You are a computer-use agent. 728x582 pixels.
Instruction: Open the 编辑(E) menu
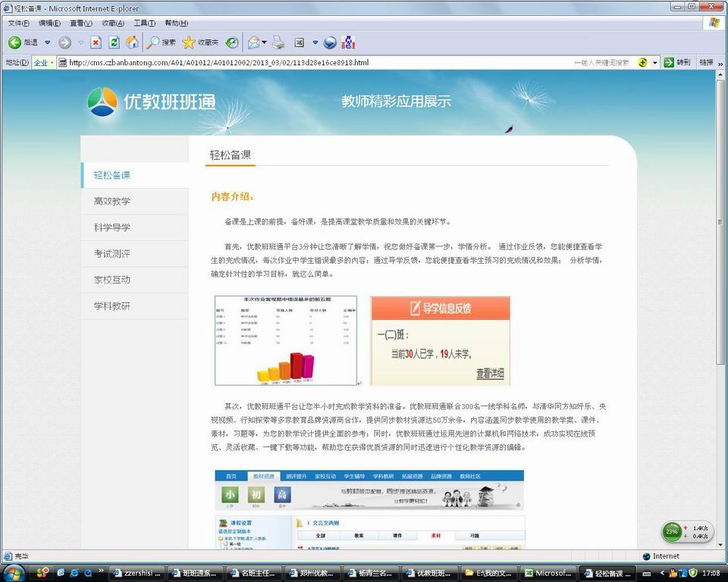pos(50,23)
